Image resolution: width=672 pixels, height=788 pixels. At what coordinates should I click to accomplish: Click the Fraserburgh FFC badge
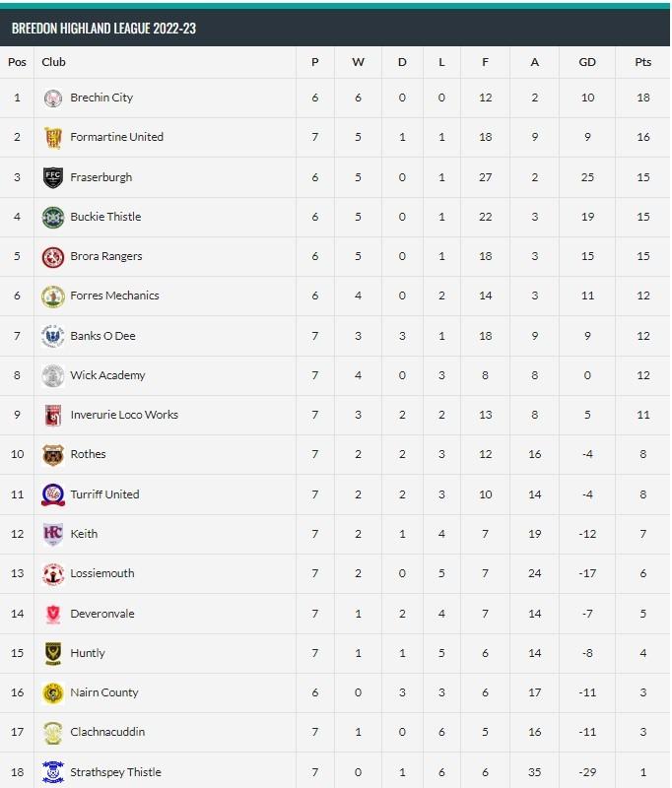53,177
